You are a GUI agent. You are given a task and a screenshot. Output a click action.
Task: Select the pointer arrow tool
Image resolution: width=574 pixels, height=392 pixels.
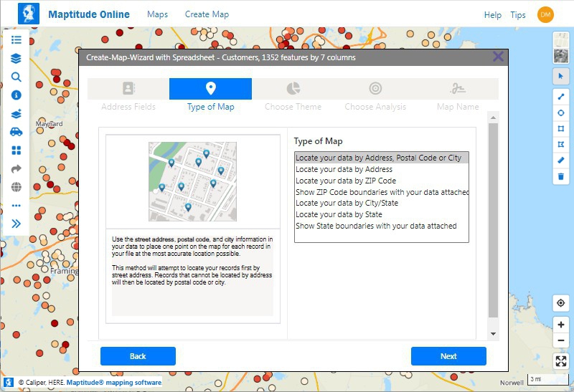[561, 76]
